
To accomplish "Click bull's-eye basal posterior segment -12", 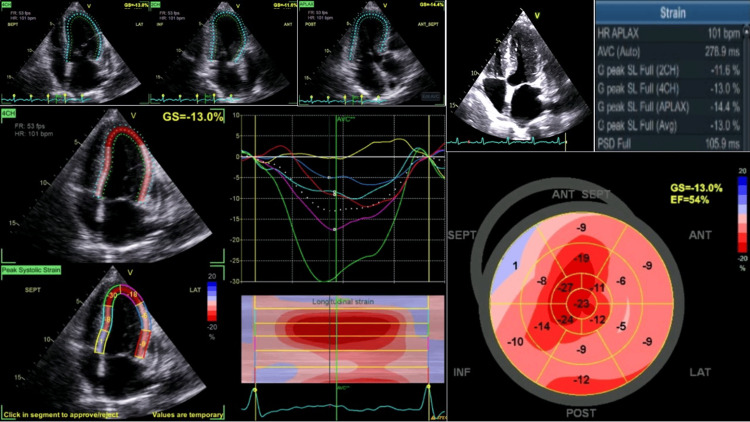I will [581, 380].
